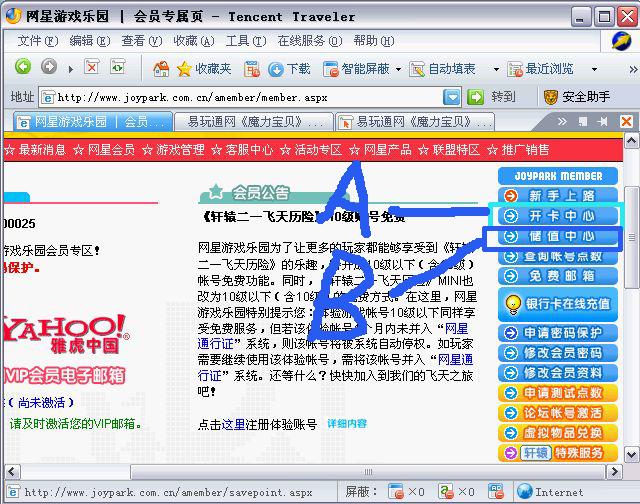Screen dimensions: 640x504
Task: Open the address bar dropdown list
Action: (451, 98)
